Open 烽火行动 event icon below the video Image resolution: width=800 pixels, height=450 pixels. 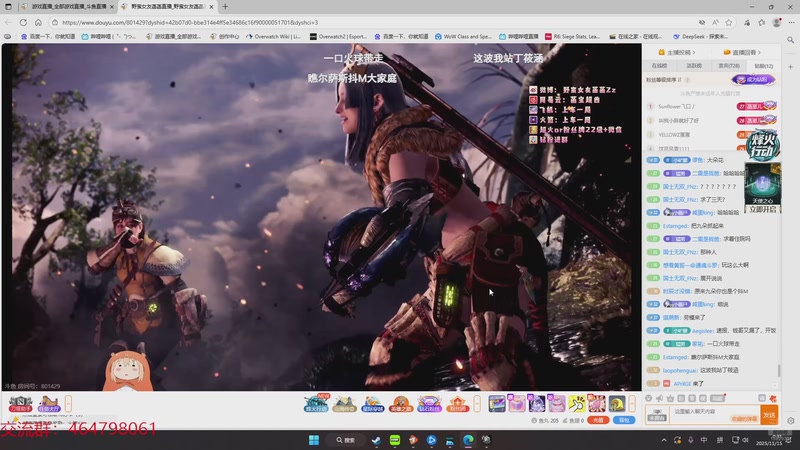316,404
